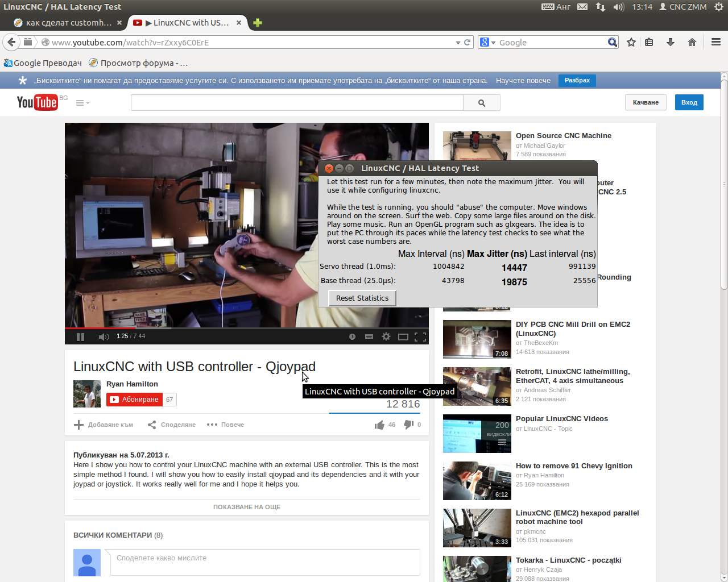Mute the video volume
Image resolution: width=728 pixels, height=582 pixels.
[104, 336]
